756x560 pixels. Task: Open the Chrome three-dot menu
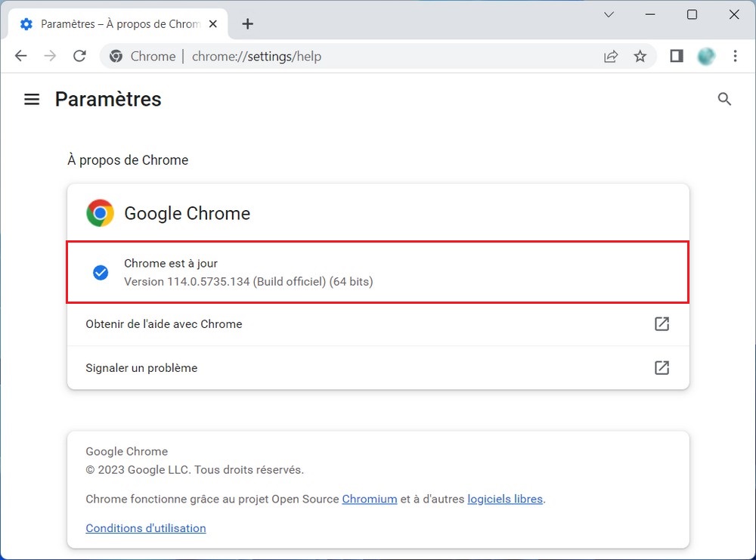(x=735, y=57)
